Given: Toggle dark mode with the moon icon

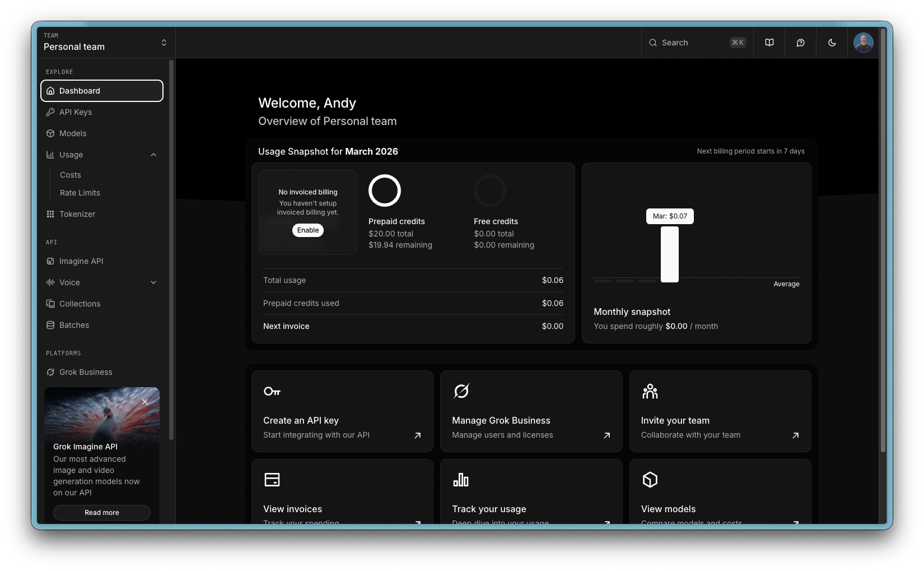Looking at the screenshot, I should tap(832, 43).
